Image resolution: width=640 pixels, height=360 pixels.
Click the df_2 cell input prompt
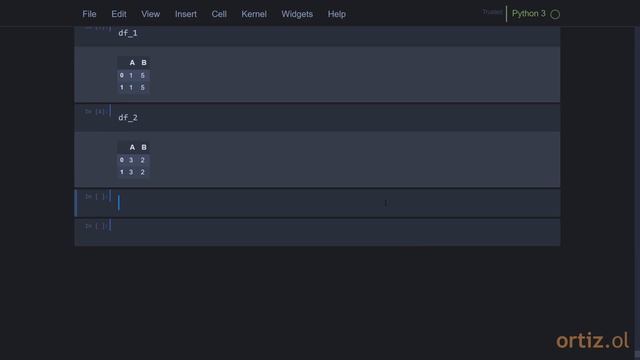point(95,111)
